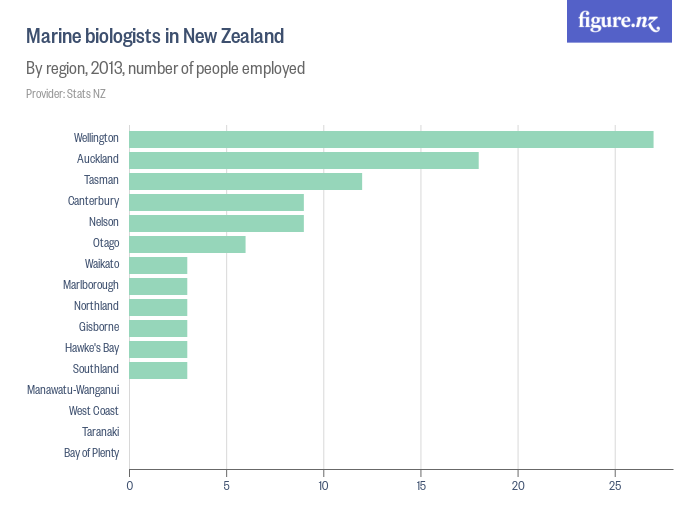Click the x-axis tick labeled 10
This screenshot has height=525, width=700.
(x=324, y=486)
